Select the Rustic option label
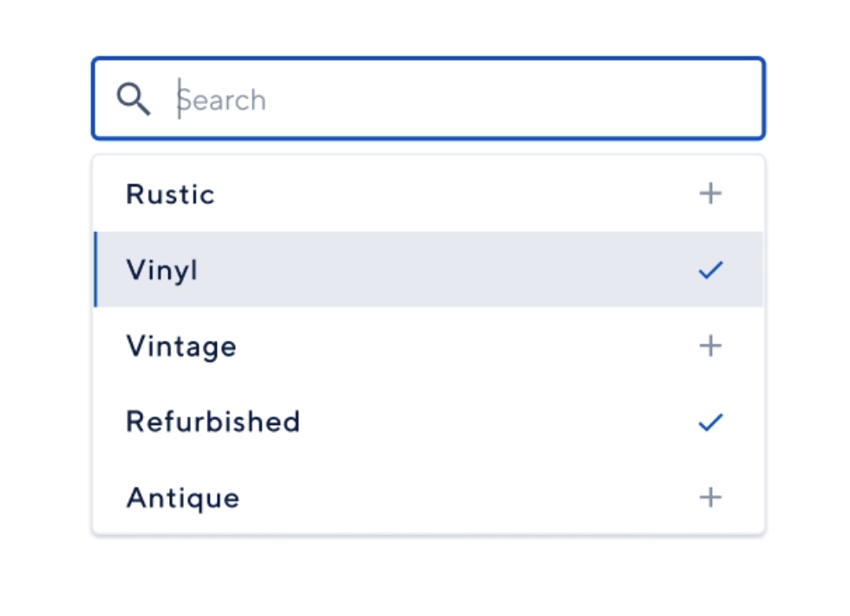This screenshot has width=850, height=616. (x=170, y=194)
